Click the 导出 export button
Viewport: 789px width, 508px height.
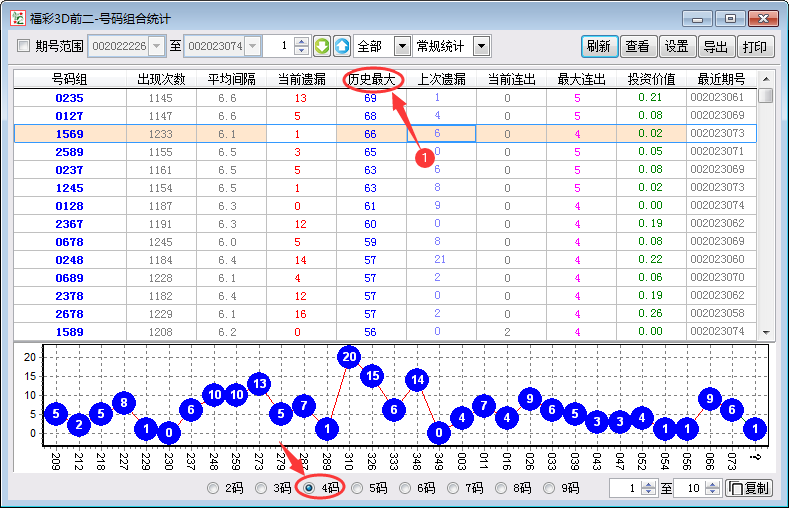pyautogui.click(x=716, y=46)
